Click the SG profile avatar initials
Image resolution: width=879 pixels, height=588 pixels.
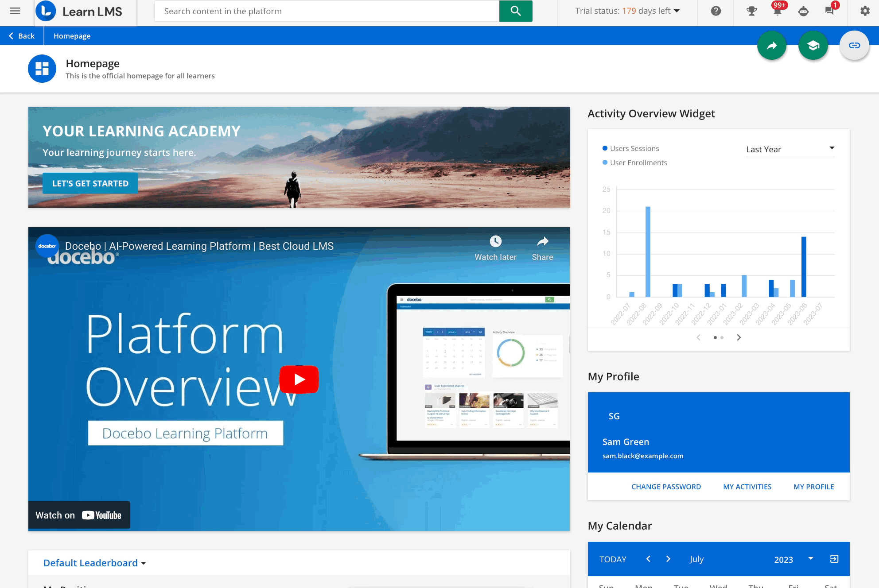click(614, 416)
